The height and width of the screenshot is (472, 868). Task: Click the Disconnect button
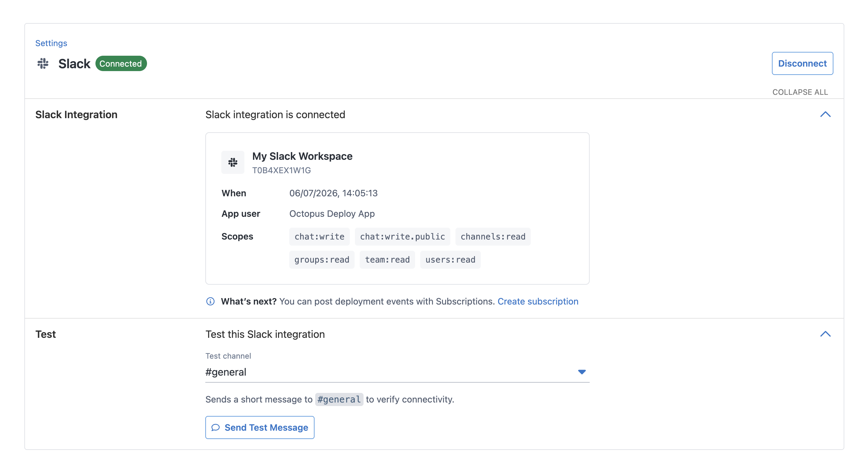[x=802, y=63]
